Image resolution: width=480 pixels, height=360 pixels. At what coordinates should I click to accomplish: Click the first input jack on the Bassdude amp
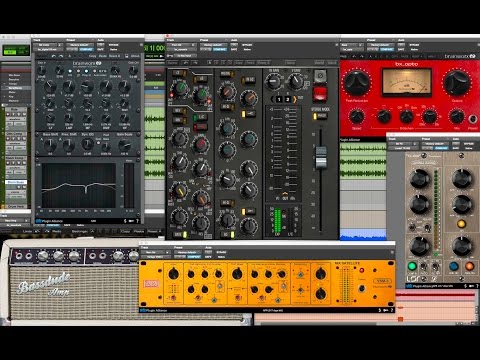(x=19, y=256)
